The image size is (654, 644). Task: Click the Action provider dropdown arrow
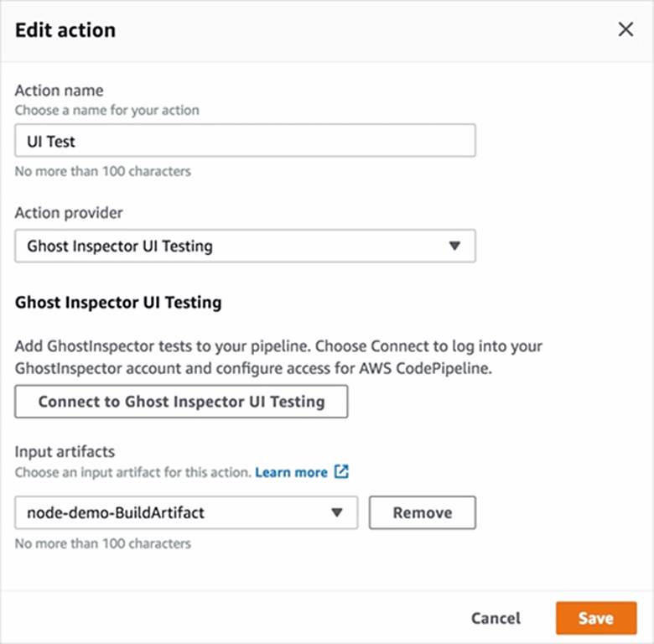(x=454, y=247)
